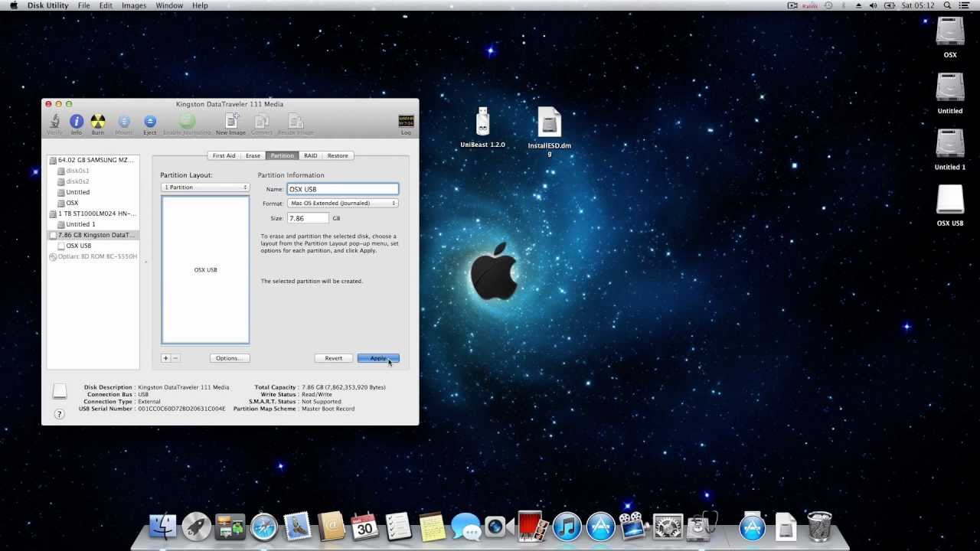The image size is (980, 551).
Task: Click the Resize Image toolbar icon
Action: pos(296,124)
